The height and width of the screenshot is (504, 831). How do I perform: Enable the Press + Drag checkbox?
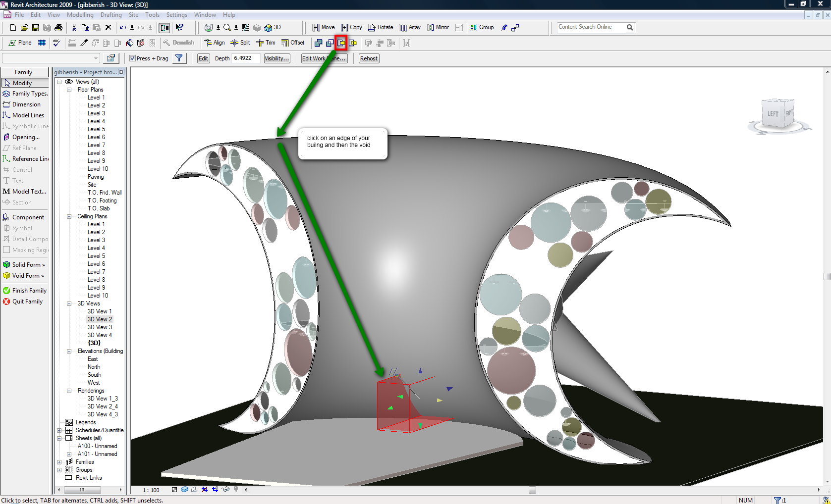(x=133, y=58)
